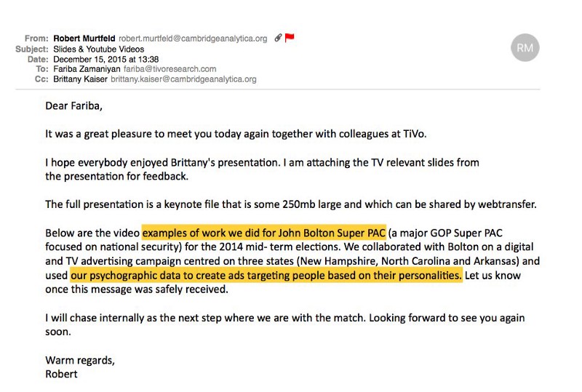
Task: Click fariba@tivoresearch.com email address
Action: [170, 69]
